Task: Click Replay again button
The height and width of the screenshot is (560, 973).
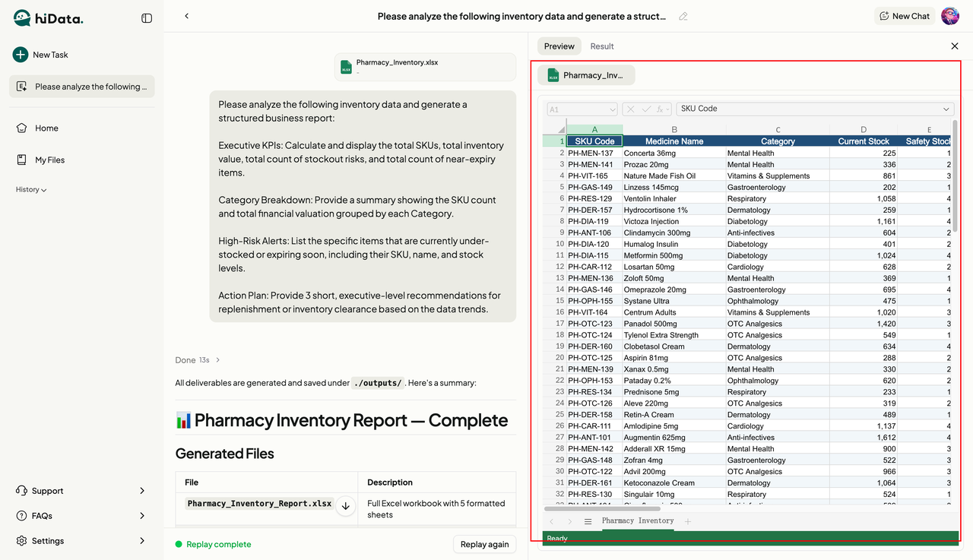Action: (x=485, y=544)
